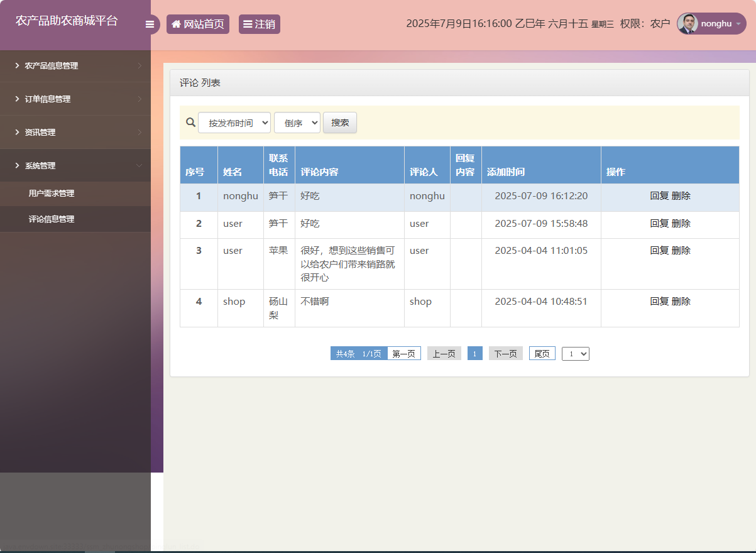Open the nonghu account dropdown arrow
This screenshot has width=756, height=553.
click(738, 24)
